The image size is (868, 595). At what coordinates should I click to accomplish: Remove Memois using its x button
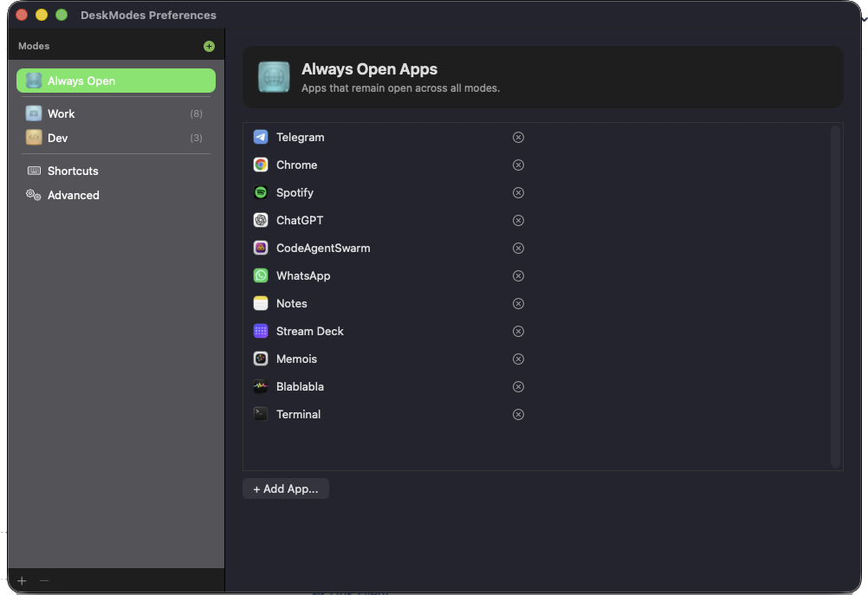518,359
